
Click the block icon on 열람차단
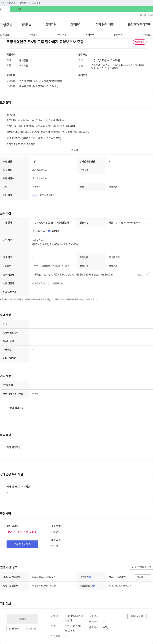point(26,628)
